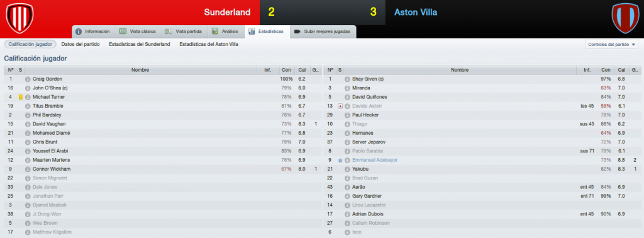Show Datos del partido view

point(80,44)
